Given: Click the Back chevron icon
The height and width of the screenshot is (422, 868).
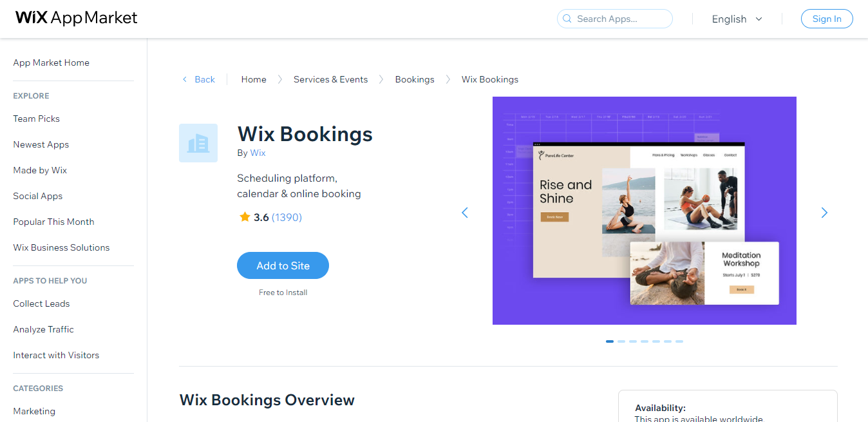Looking at the screenshot, I should pos(185,79).
